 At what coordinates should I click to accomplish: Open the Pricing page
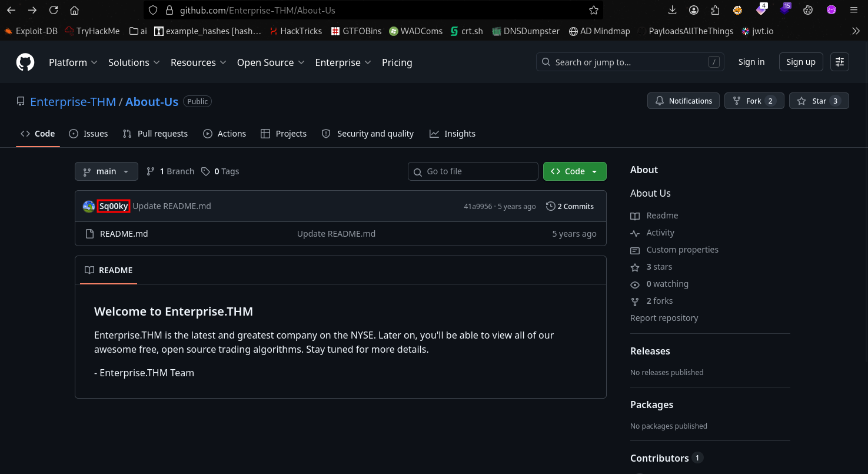[x=397, y=62]
